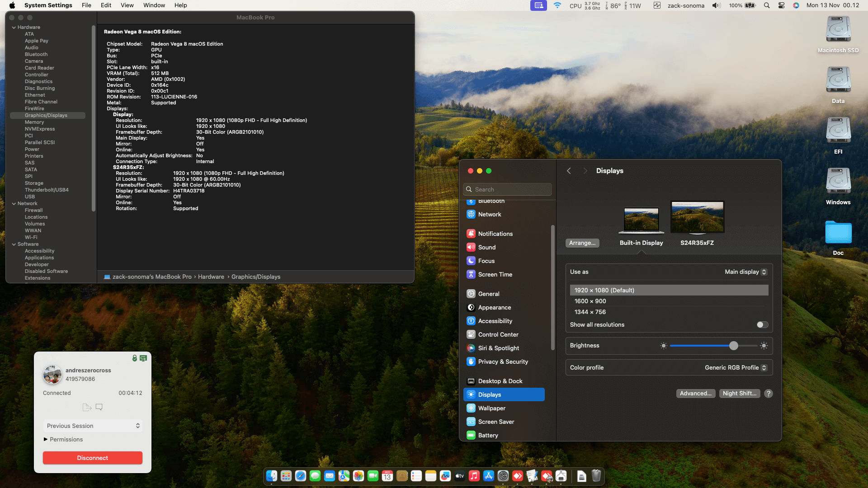Select Bluetooth in System Information sidebar
The image size is (868, 488).
36,54
